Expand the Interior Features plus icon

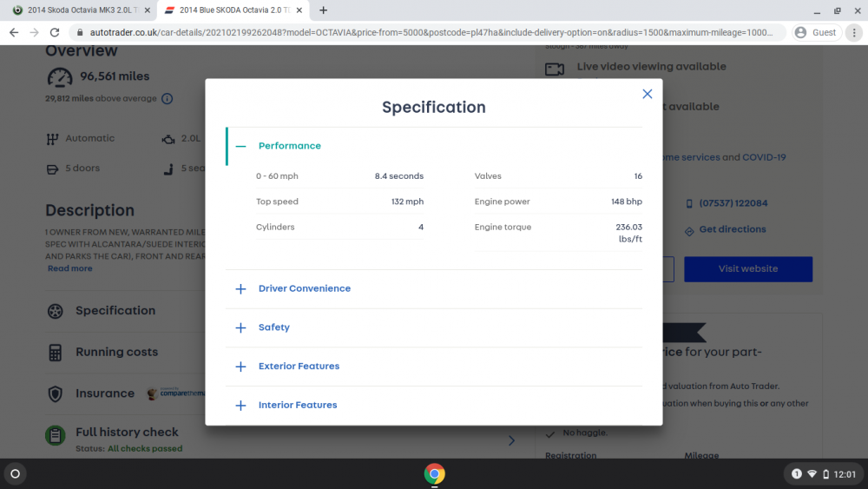(x=240, y=406)
